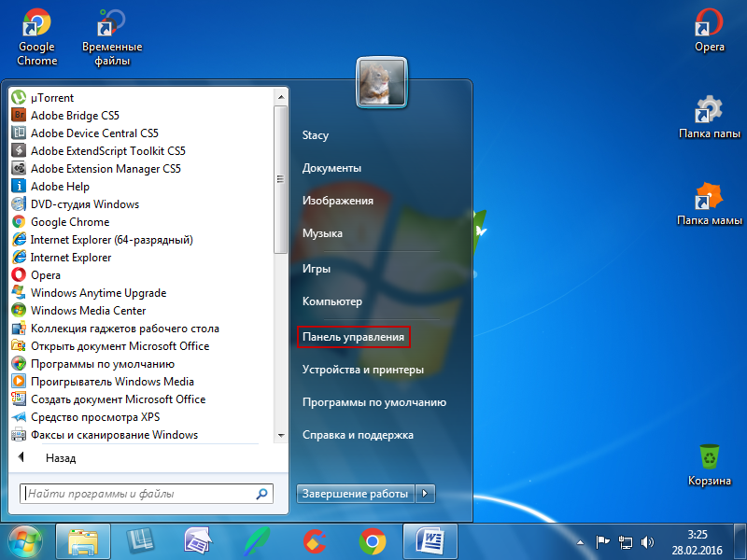
Task: Open the green feather app on the taskbar
Action: click(258, 542)
